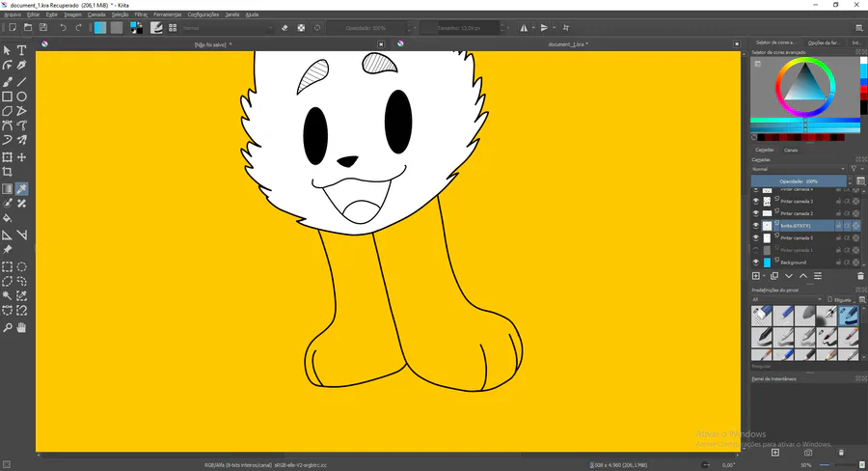This screenshot has height=471, width=868.
Task: Create a new document from toolbar
Action: click(x=13, y=28)
